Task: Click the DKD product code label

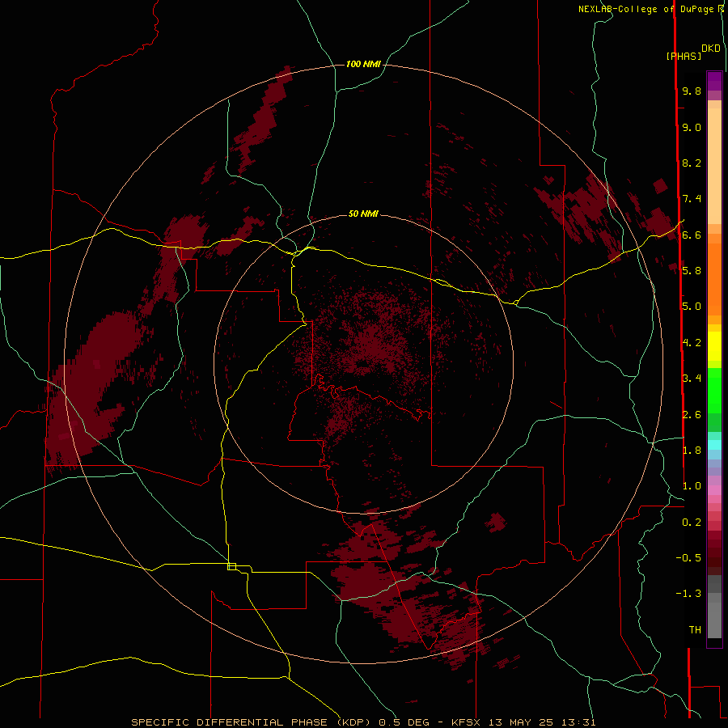Action: [711, 49]
